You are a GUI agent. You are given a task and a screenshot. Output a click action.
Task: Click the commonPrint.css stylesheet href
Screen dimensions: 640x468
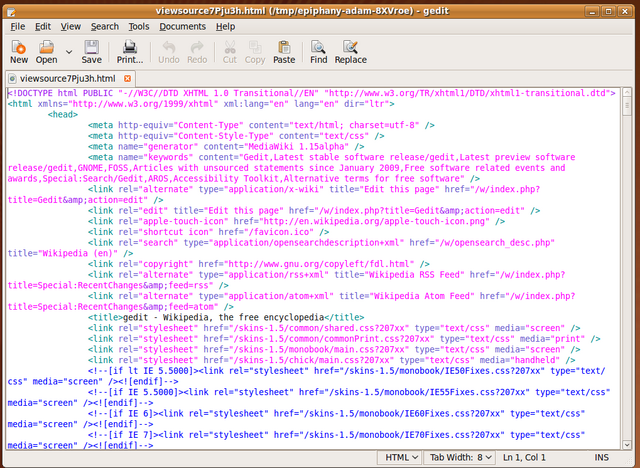331,339
